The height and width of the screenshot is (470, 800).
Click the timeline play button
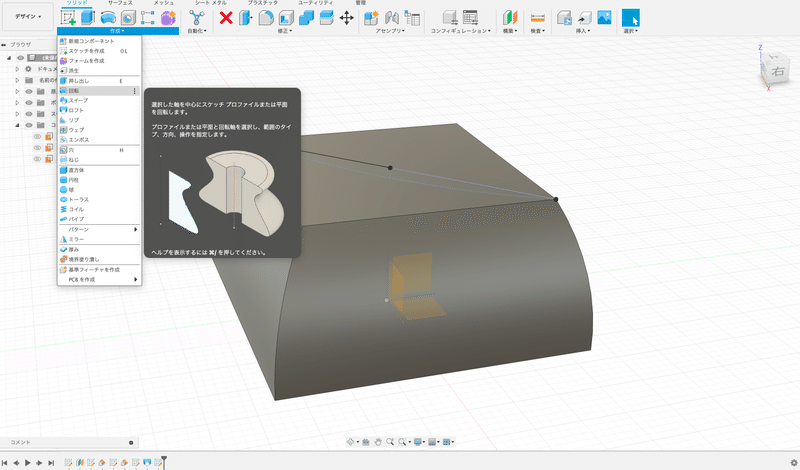[28, 463]
